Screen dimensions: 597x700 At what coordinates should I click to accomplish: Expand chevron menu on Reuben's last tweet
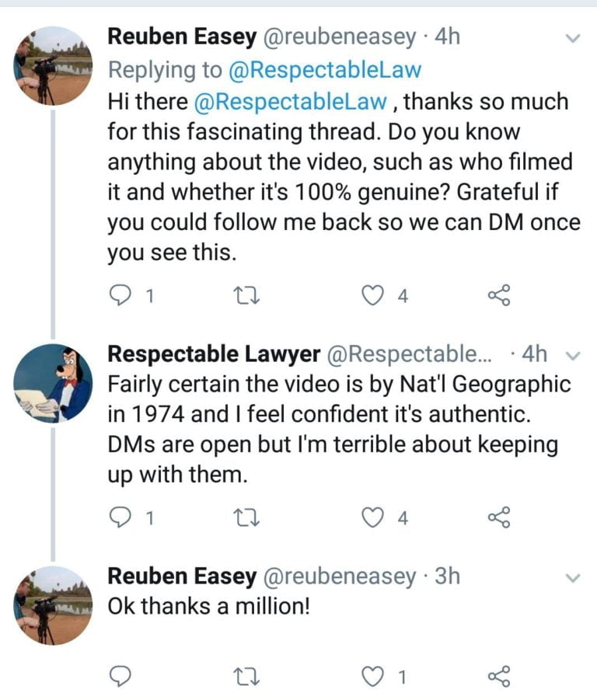[573, 578]
